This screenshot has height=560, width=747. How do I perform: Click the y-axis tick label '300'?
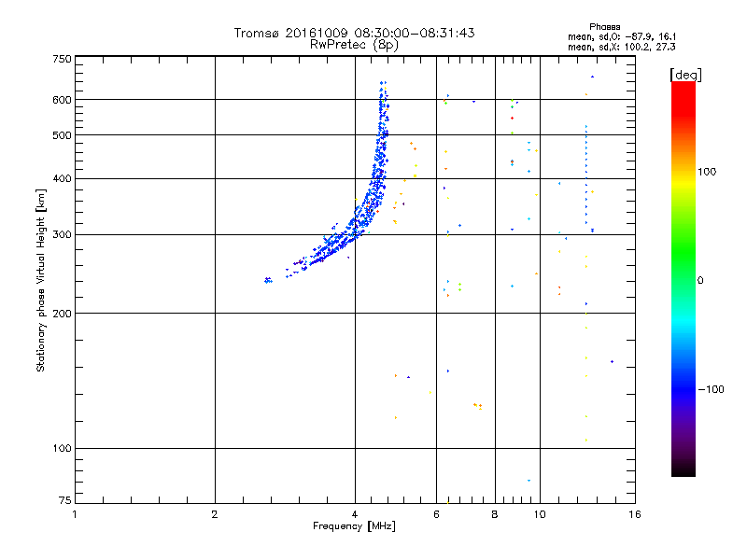pyautogui.click(x=62, y=235)
